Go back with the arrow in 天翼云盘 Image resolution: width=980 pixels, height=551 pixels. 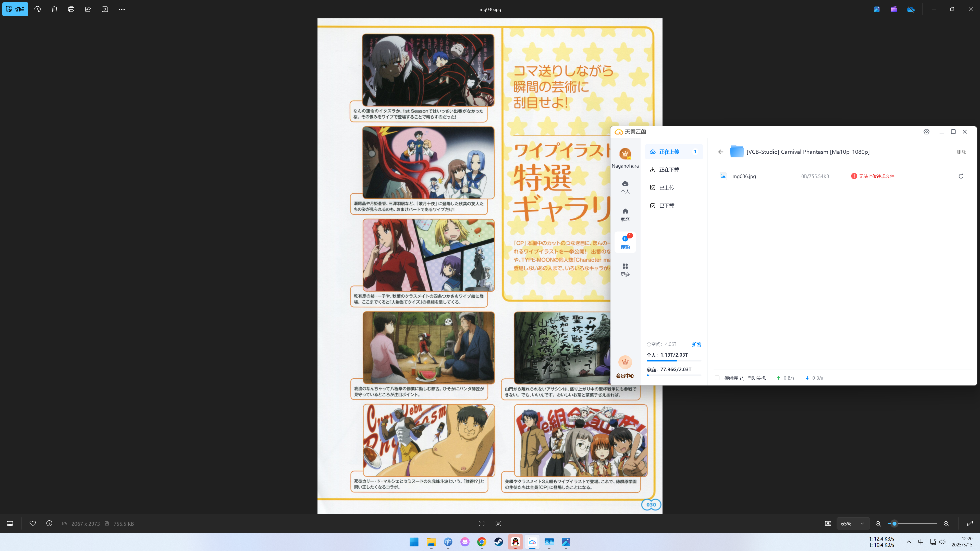coord(720,152)
